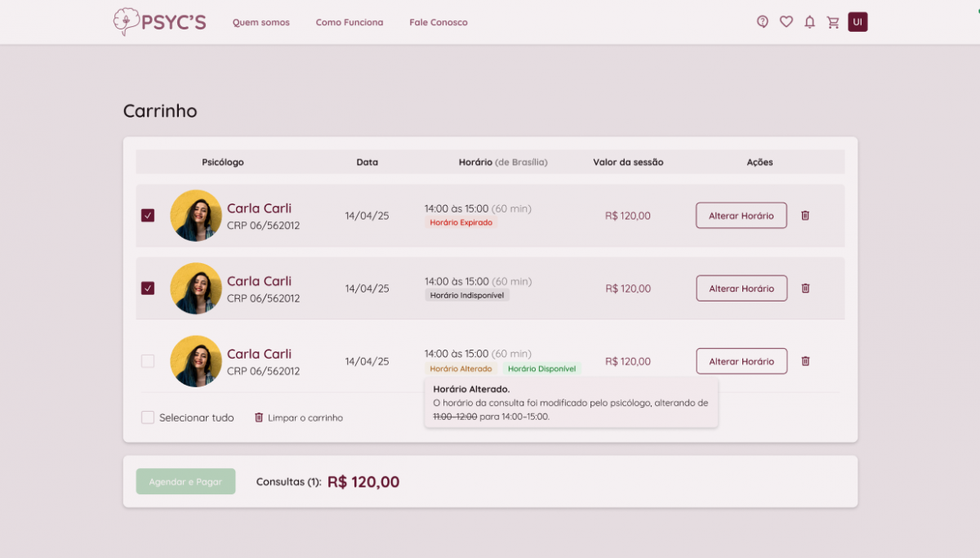
Task: Click Carla Carli's photo in first row
Action: (x=196, y=216)
